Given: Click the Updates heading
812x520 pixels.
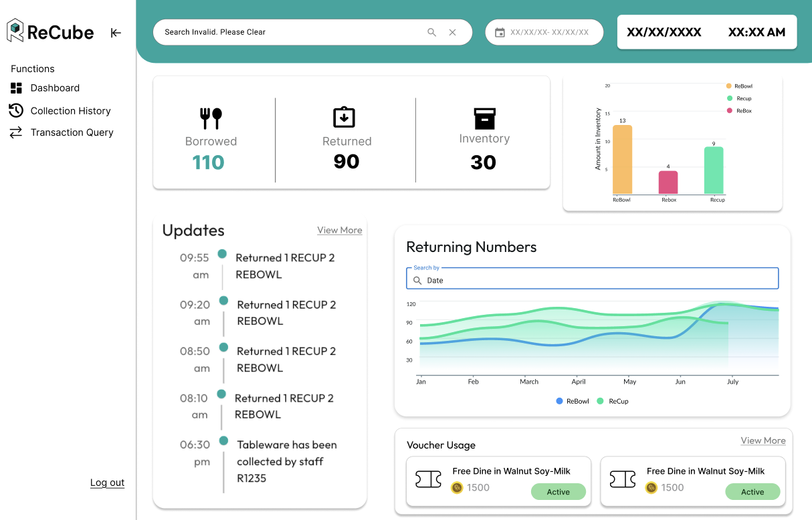Looking at the screenshot, I should pyautogui.click(x=193, y=231).
